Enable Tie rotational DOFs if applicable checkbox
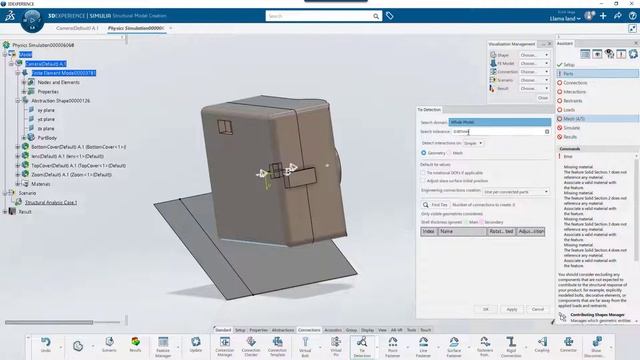Screen dimensions: 640x360 pos(423,173)
